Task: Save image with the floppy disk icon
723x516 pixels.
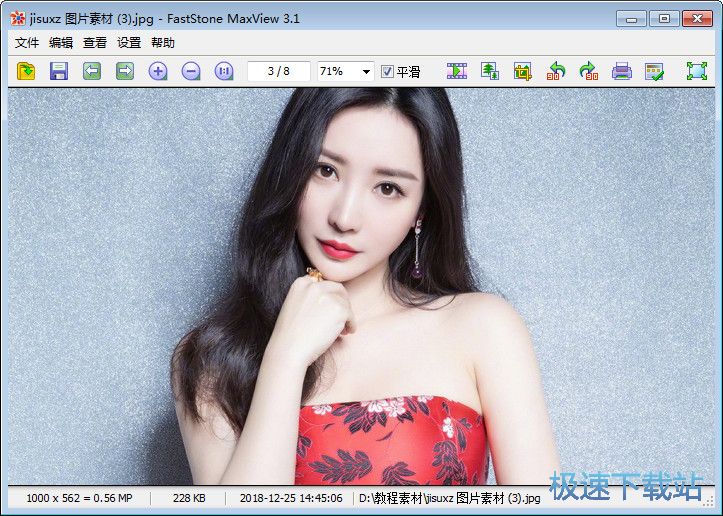Action: click(x=59, y=71)
